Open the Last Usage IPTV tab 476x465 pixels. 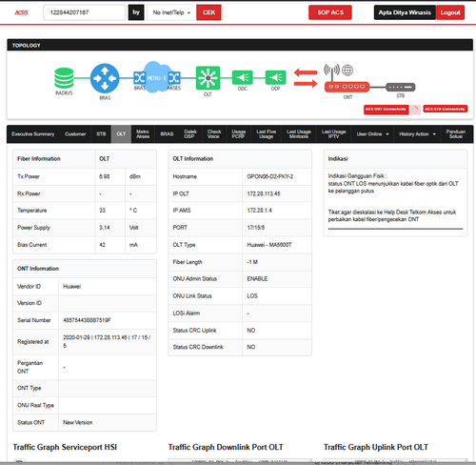click(x=333, y=134)
